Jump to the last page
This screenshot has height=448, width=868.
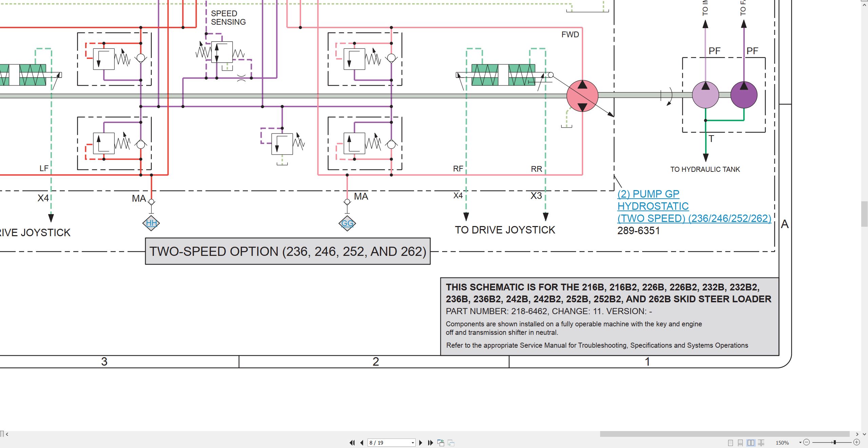point(431,443)
